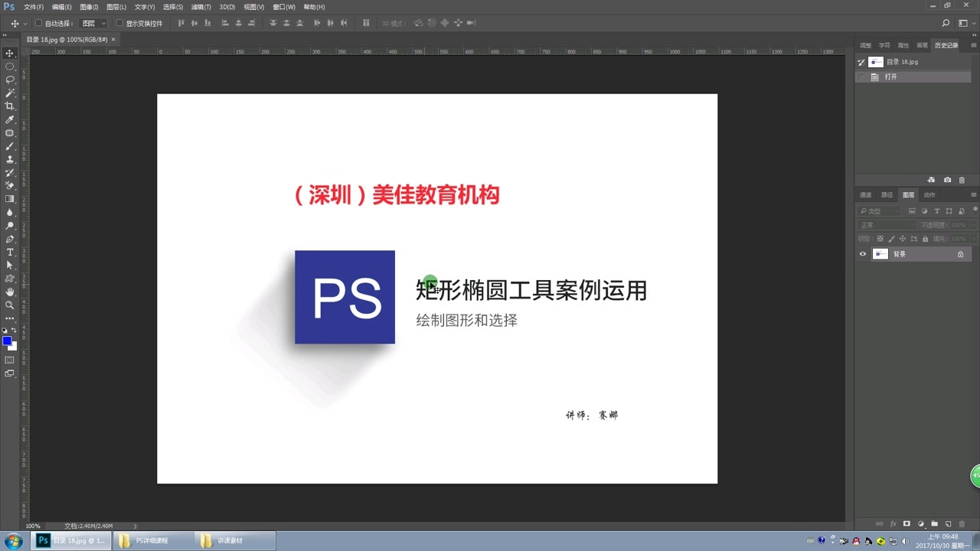Open blend mode 正常 dropdown
980x551 pixels.
click(x=886, y=225)
